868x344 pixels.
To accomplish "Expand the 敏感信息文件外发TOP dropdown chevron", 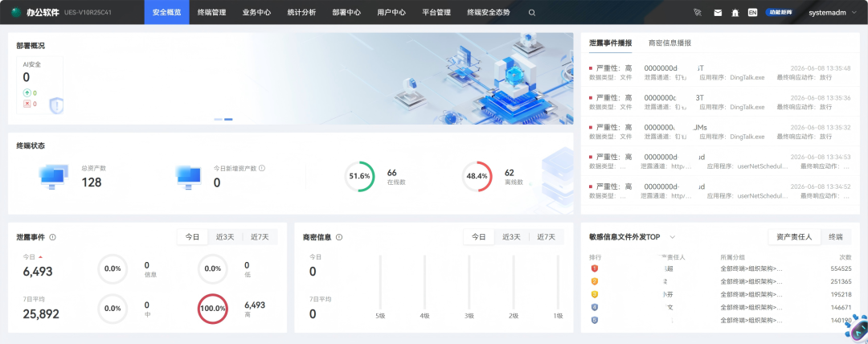I will (x=673, y=237).
